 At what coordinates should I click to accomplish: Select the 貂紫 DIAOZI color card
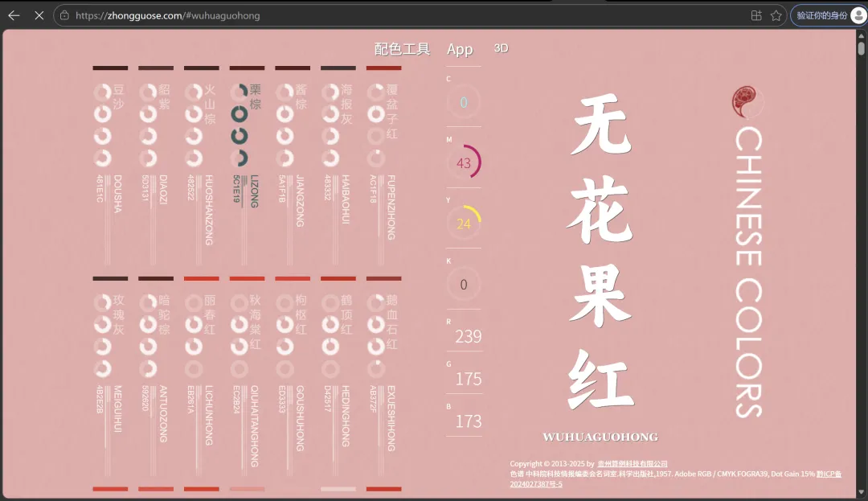tap(156, 166)
